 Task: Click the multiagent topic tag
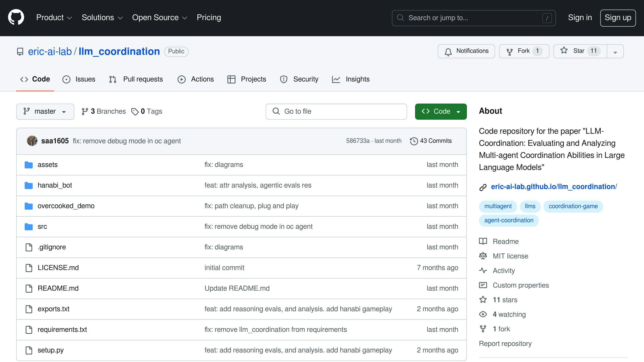498,206
